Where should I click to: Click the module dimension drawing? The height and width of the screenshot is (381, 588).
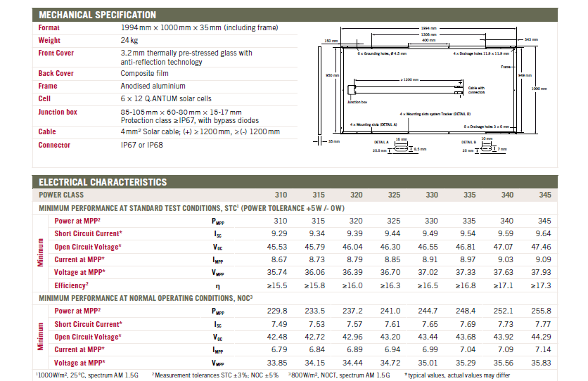(430, 91)
